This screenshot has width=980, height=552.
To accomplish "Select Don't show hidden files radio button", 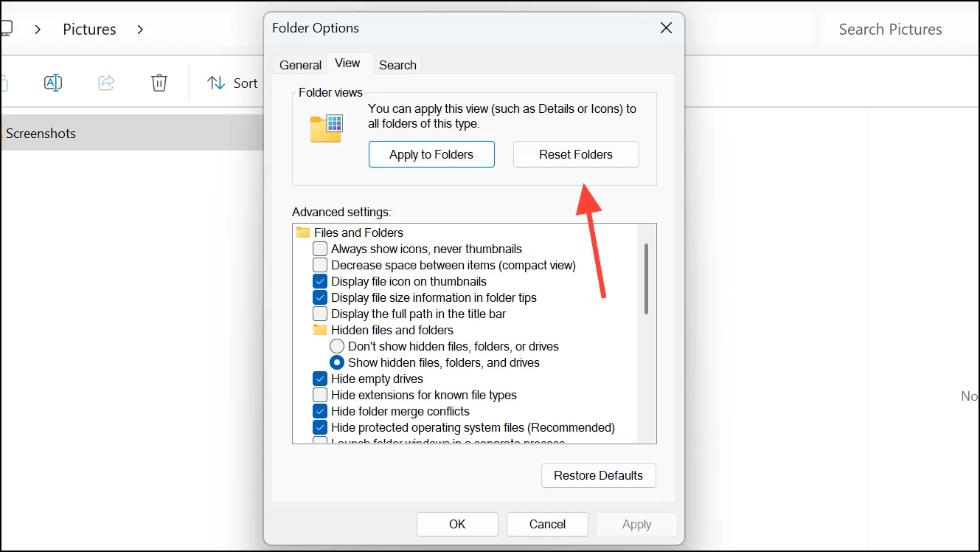I will (x=337, y=346).
